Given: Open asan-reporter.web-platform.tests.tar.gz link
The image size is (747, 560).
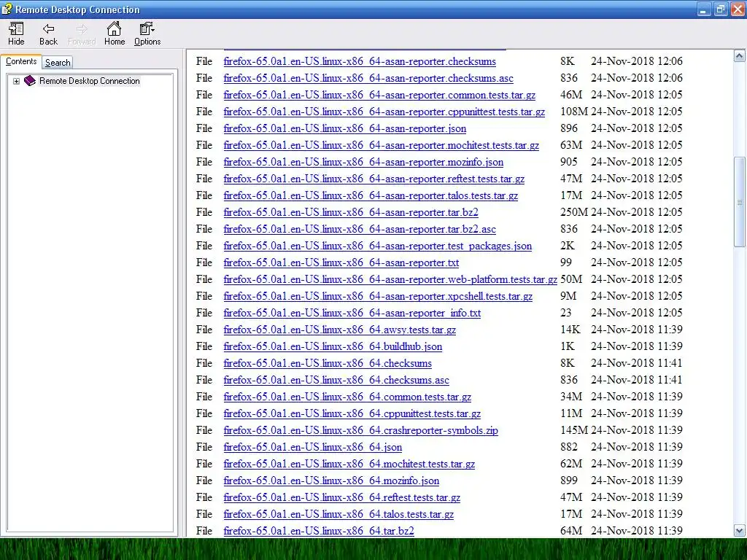Looking at the screenshot, I should coord(390,279).
